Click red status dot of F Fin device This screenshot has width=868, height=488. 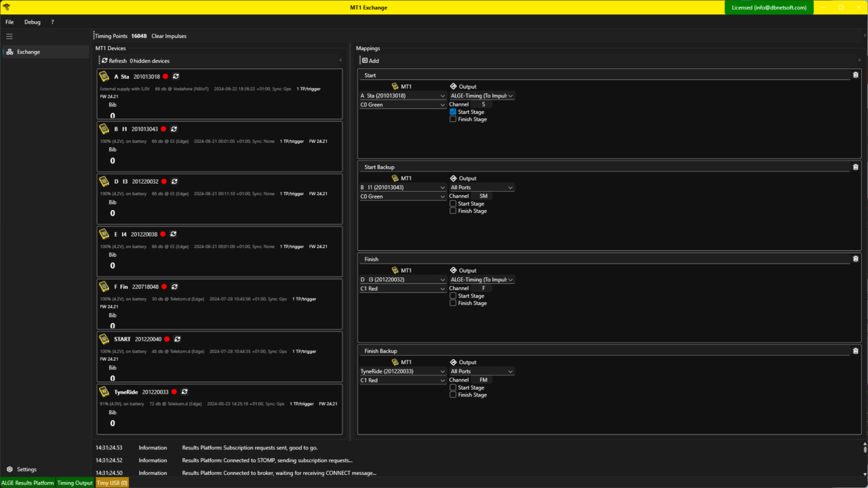pos(163,287)
